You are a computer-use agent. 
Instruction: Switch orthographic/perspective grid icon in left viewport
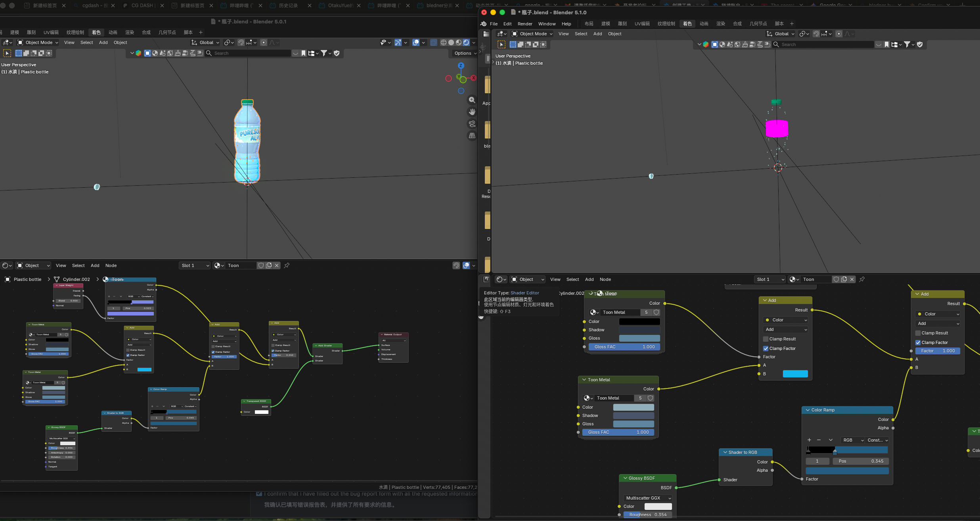click(472, 136)
